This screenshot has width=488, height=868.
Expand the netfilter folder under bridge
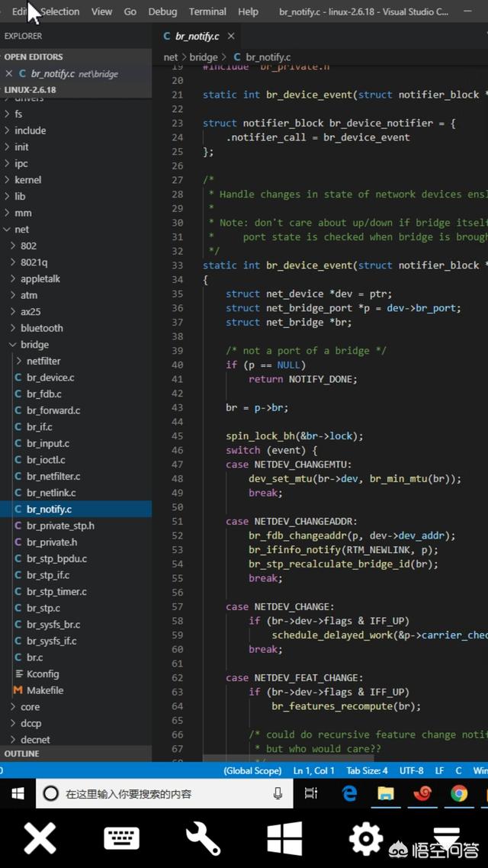pyautogui.click(x=43, y=361)
